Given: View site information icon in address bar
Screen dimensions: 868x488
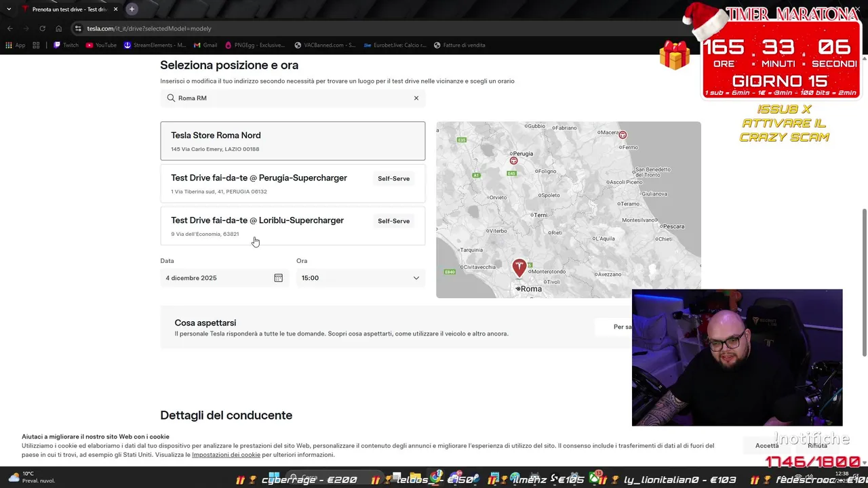Looking at the screenshot, I should 78,28.
